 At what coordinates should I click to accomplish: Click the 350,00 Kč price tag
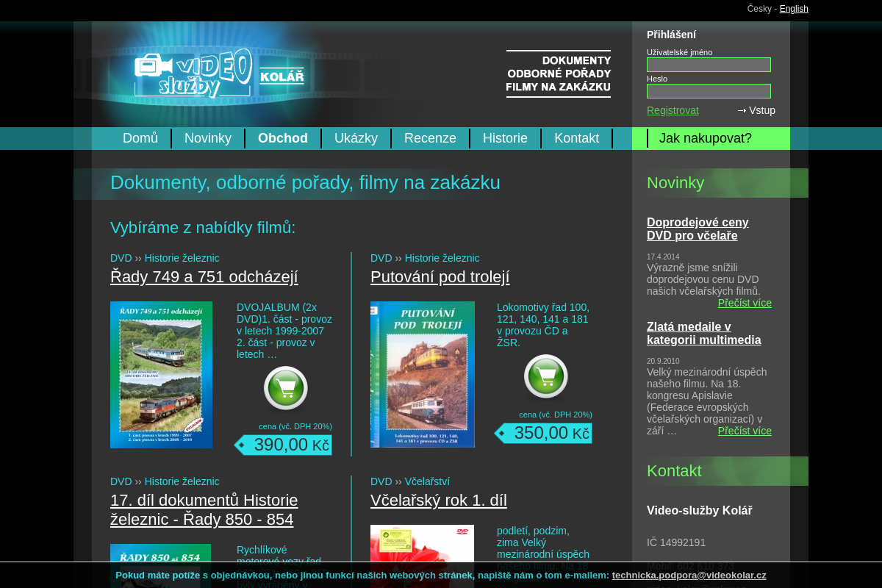[x=543, y=433]
